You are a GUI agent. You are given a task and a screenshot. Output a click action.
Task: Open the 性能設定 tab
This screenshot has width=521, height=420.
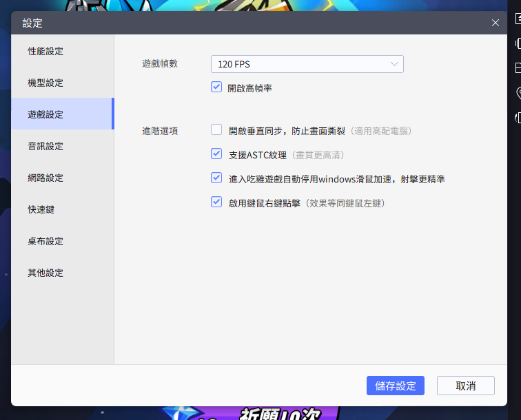(x=63, y=51)
